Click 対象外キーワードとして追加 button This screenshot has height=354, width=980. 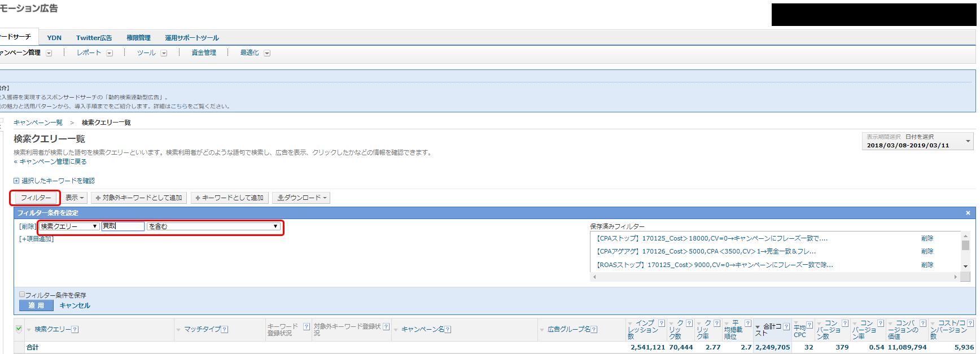tap(139, 198)
